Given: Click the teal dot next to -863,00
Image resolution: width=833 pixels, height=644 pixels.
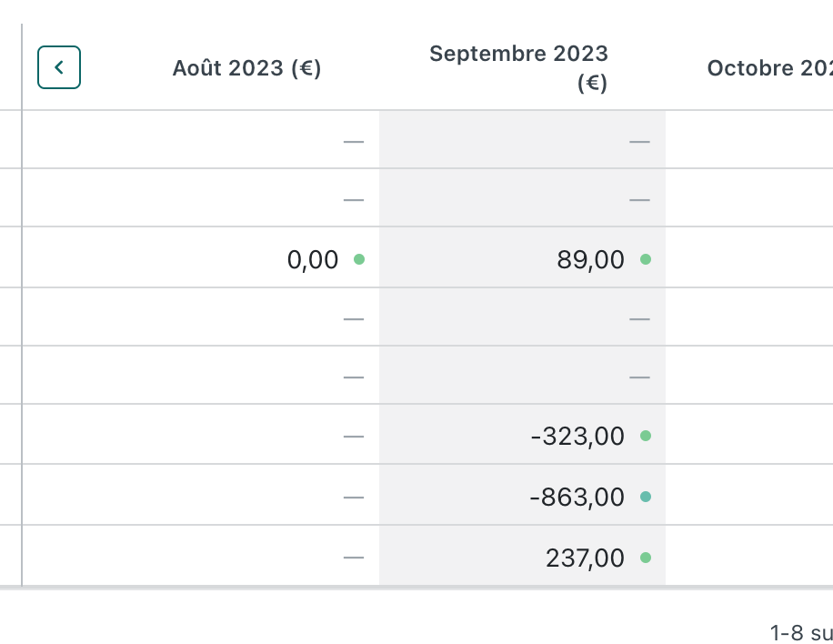Looking at the screenshot, I should tap(646, 497).
